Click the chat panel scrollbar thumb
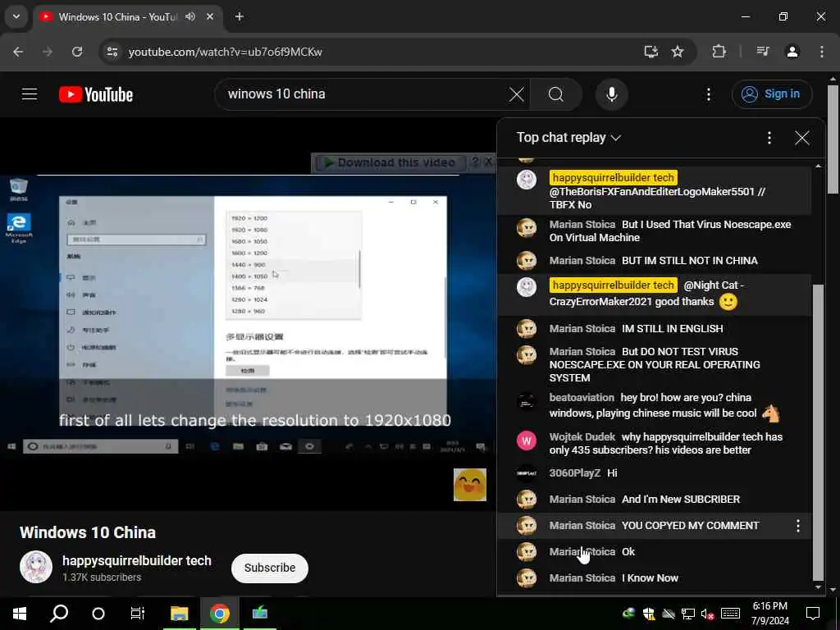The image size is (840, 630). pyautogui.click(x=818, y=431)
